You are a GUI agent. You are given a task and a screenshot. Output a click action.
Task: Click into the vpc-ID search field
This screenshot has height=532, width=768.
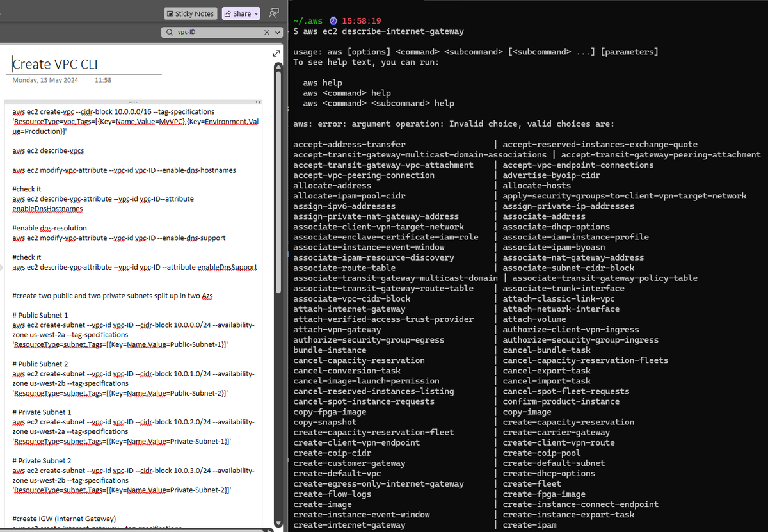(x=218, y=32)
